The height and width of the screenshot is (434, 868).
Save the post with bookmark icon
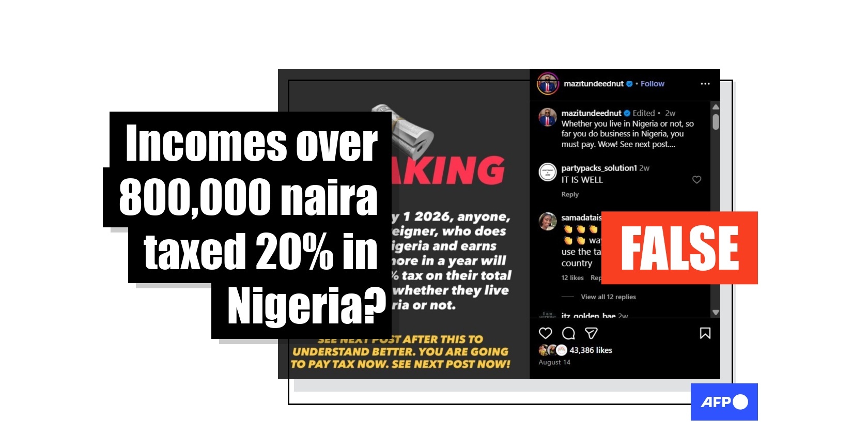705,333
